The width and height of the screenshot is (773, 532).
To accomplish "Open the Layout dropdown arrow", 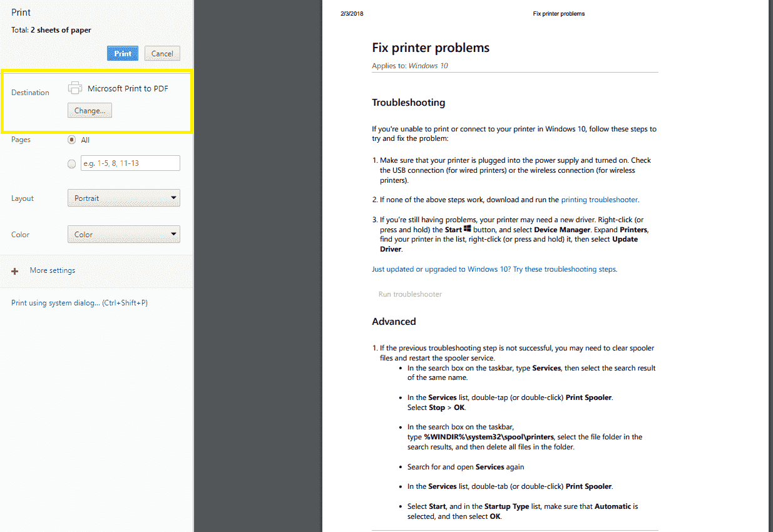I will click(173, 198).
